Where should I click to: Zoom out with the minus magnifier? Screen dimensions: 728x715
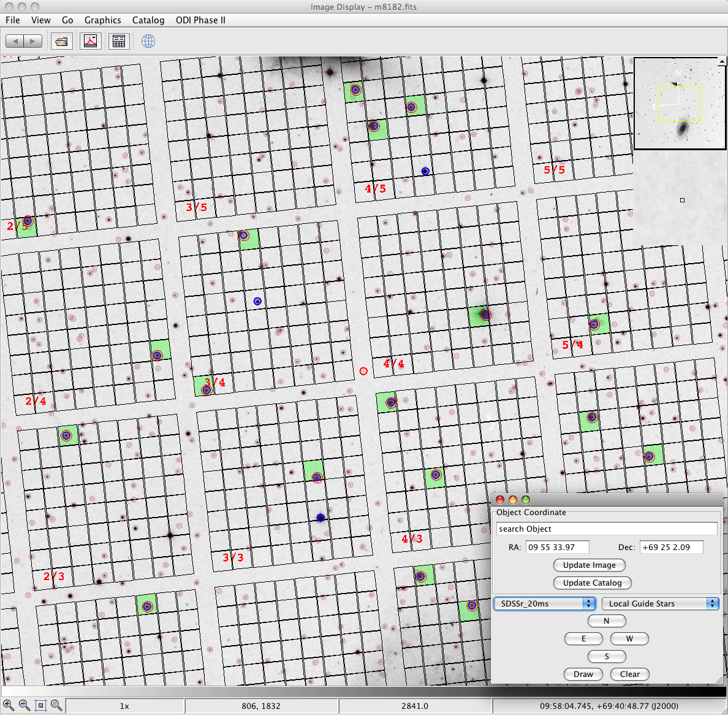pyautogui.click(x=25, y=705)
